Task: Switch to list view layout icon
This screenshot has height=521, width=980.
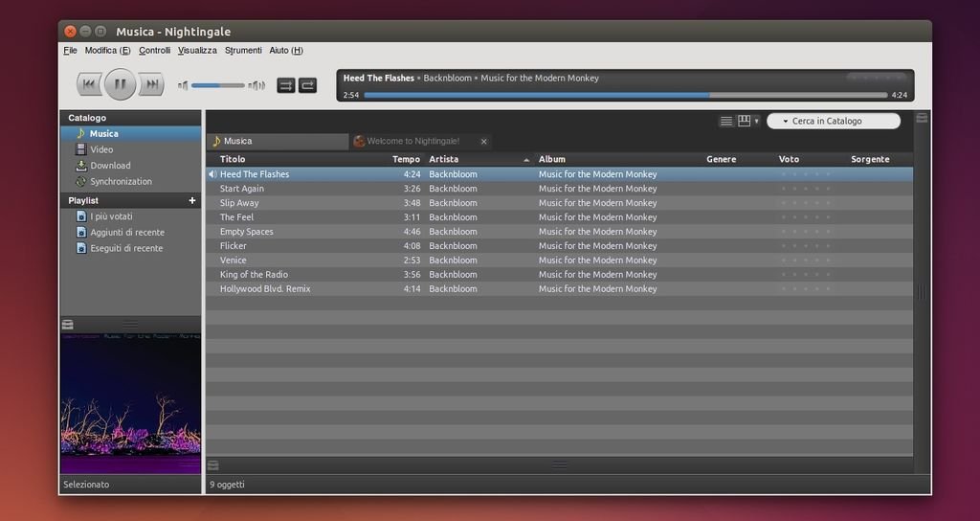Action: coord(726,122)
